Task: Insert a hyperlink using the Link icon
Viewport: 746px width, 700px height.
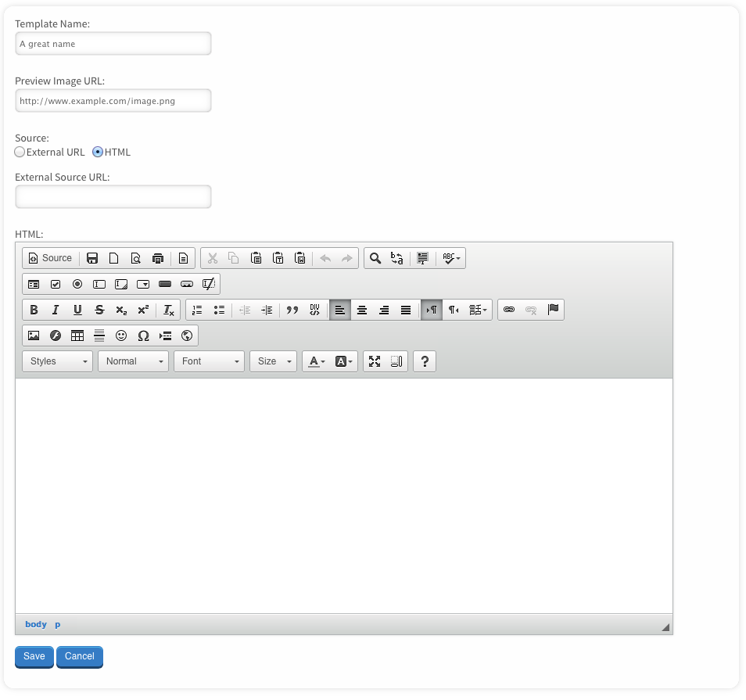Action: [x=509, y=310]
